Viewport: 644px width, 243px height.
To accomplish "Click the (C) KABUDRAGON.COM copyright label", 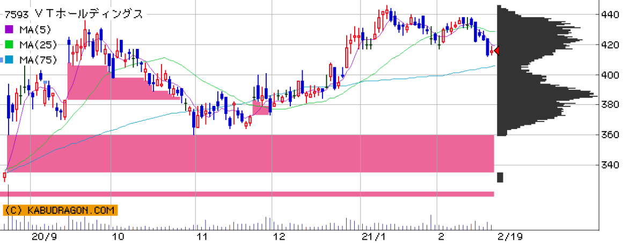I will tap(60, 210).
